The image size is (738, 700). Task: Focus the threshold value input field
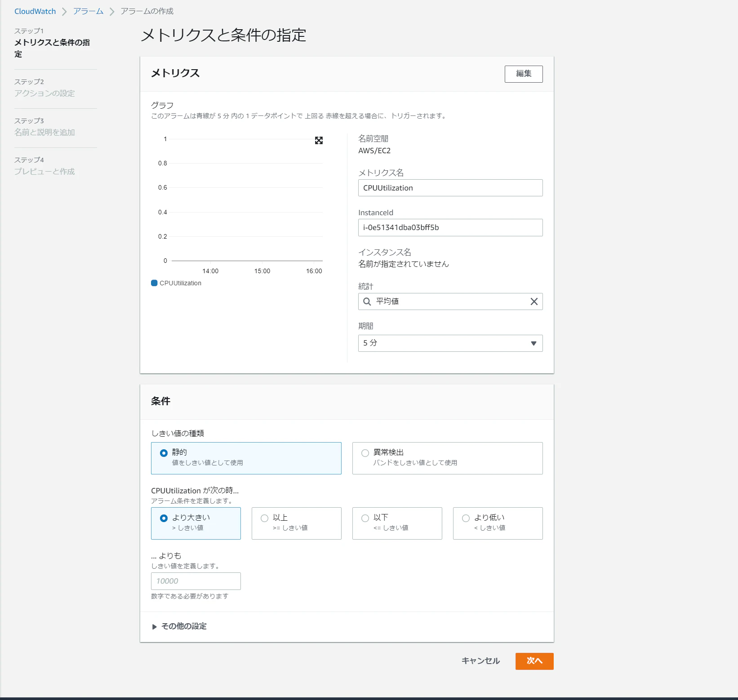pyautogui.click(x=196, y=581)
